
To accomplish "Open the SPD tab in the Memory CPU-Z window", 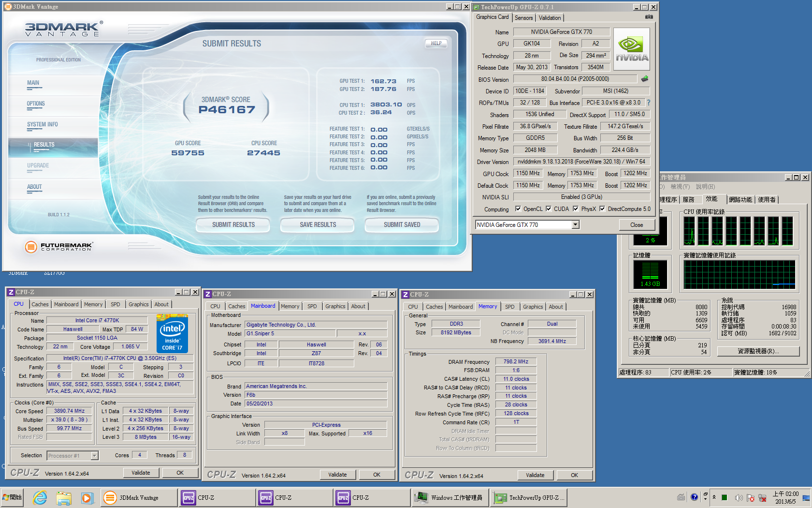I will click(x=509, y=307).
